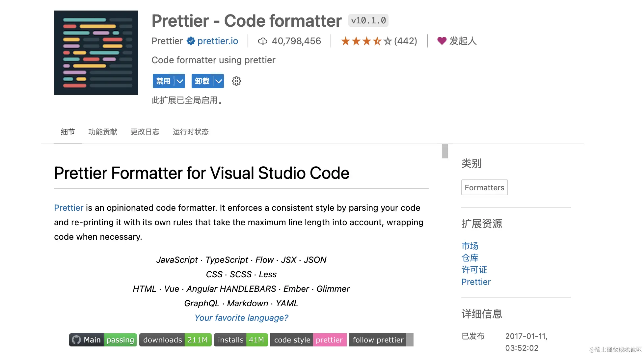Open the 市场 marketplace link
This screenshot has width=644, height=355.
click(x=470, y=246)
